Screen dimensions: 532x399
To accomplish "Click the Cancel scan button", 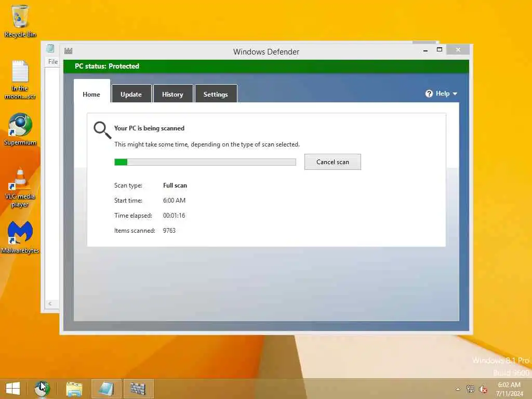I will coord(332,162).
